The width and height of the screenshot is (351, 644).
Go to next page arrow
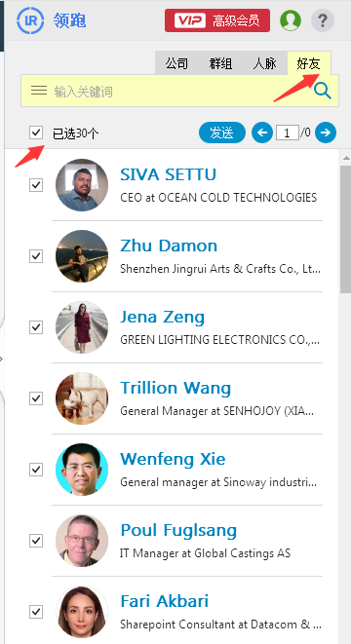pos(326,133)
